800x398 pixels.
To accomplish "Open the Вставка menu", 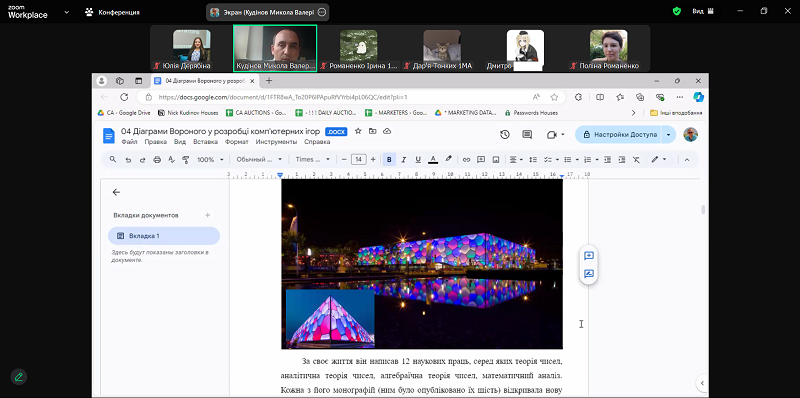I will (206, 142).
